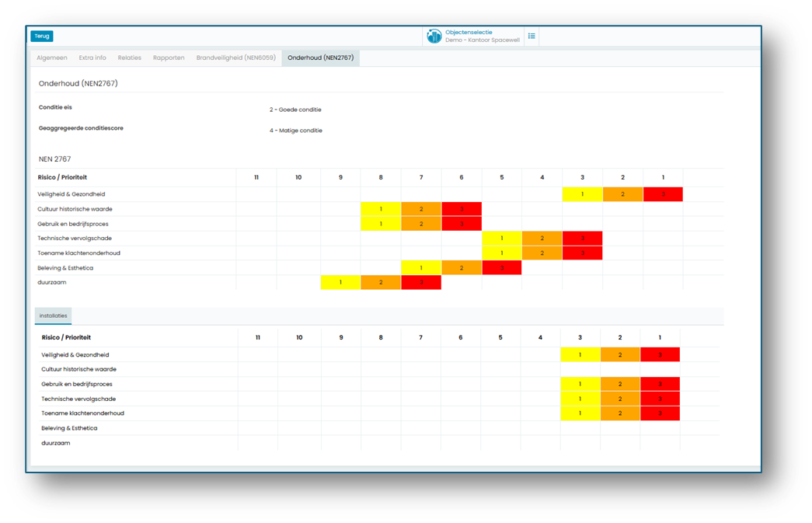Click red cell 3 in NEN 2767 Toename klachtenonderhoud row
The image size is (812, 523).
583,253
